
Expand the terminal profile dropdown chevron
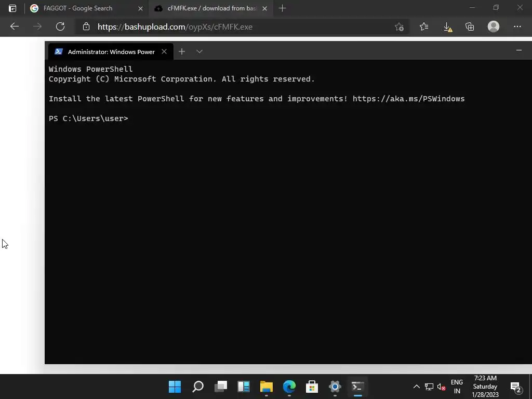(x=199, y=51)
